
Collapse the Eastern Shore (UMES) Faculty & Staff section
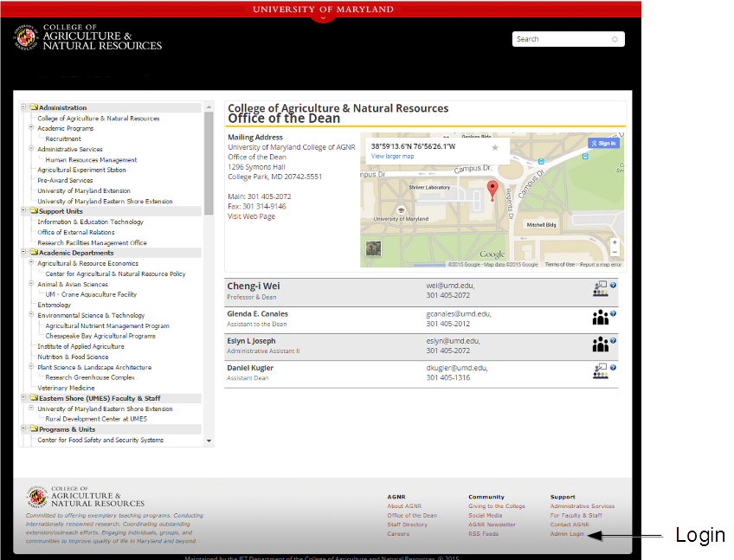tap(23, 397)
